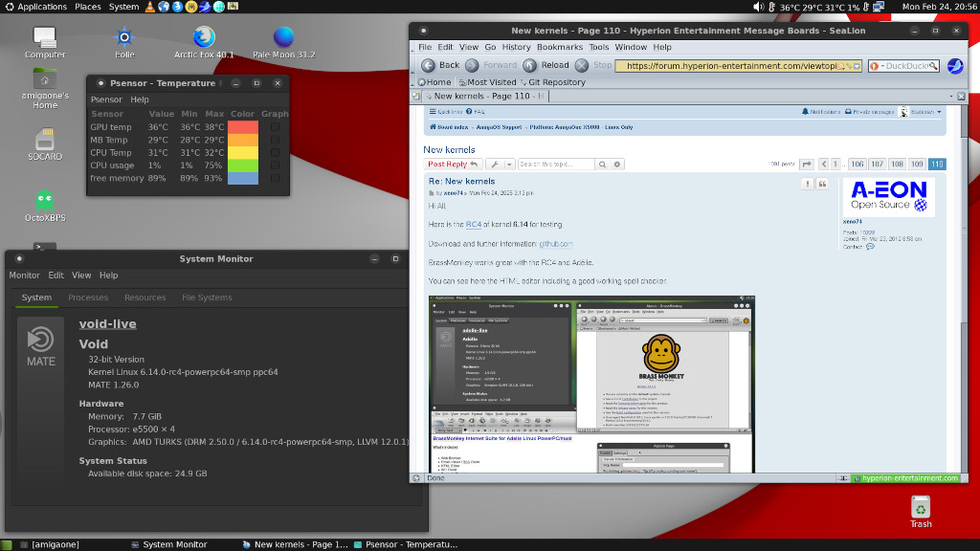Image resolution: width=980 pixels, height=551 pixels.
Task: Open the Places menu in top panel
Action: (x=87, y=7)
